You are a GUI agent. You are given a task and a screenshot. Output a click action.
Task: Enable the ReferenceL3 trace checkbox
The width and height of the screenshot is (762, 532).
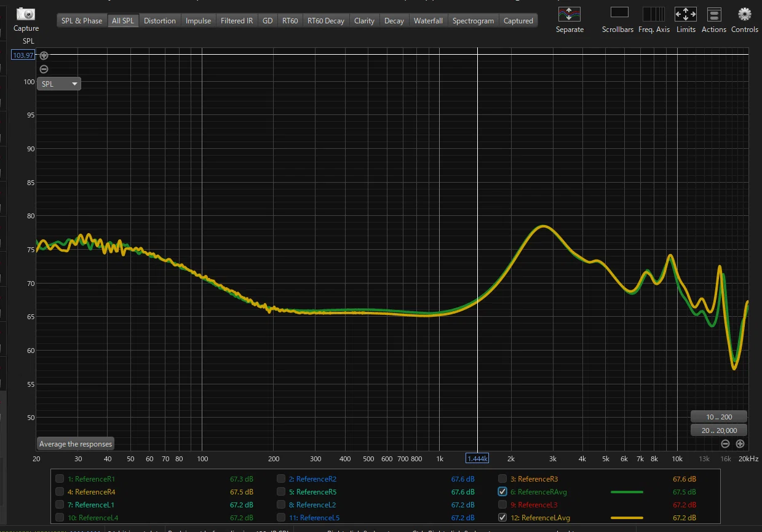(x=502, y=504)
